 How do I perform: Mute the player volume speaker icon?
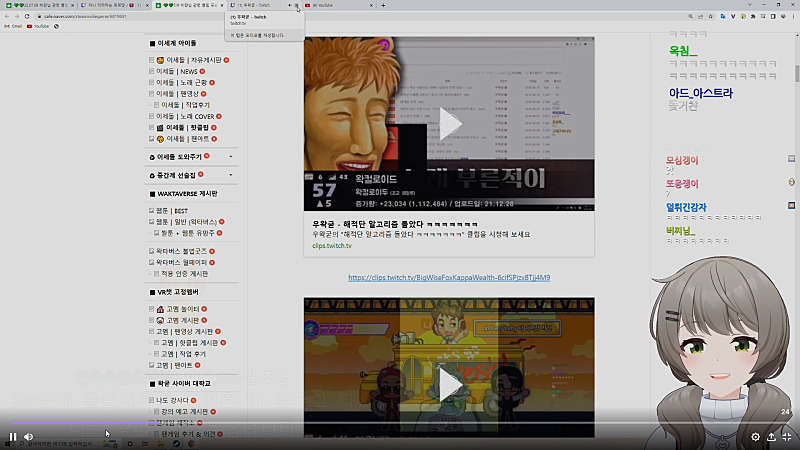(29, 437)
